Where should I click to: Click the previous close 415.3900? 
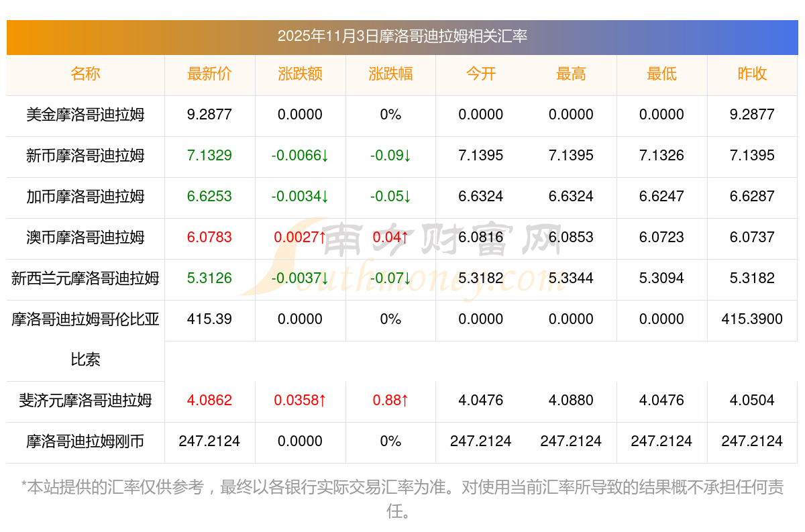pos(752,319)
